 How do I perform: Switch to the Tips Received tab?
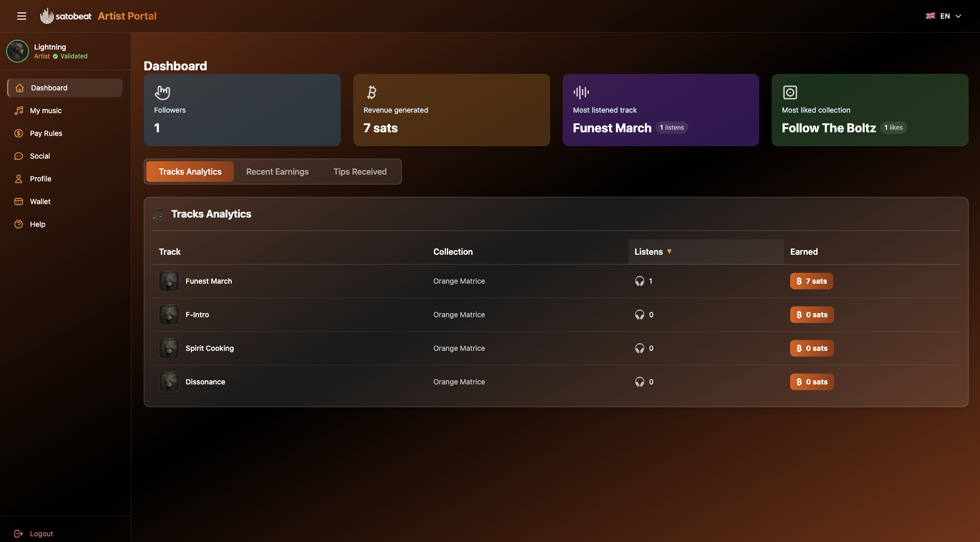click(x=360, y=172)
